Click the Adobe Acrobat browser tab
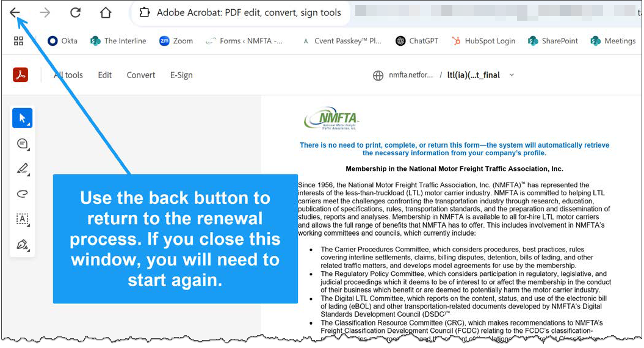This screenshot has height=348, width=644. pyautogui.click(x=241, y=13)
